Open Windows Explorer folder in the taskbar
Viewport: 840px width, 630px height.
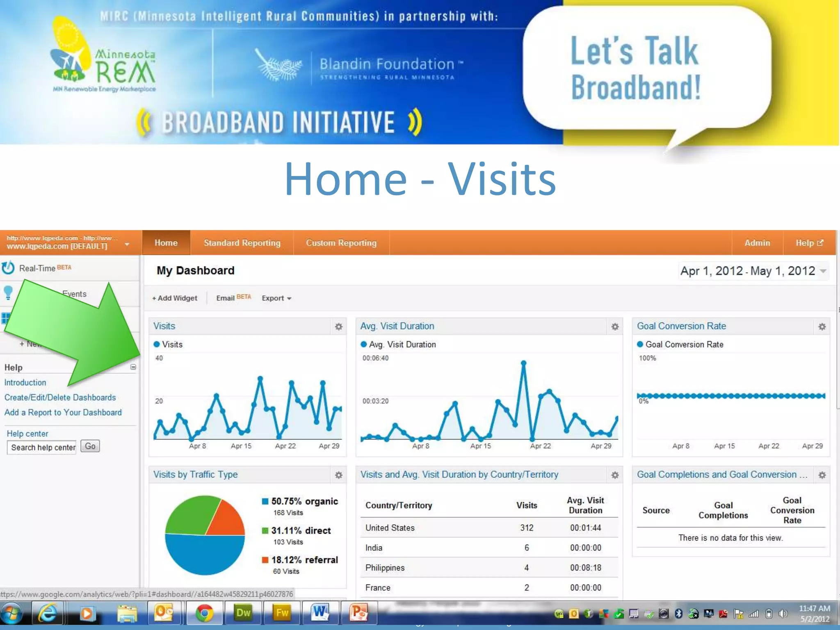click(x=127, y=614)
